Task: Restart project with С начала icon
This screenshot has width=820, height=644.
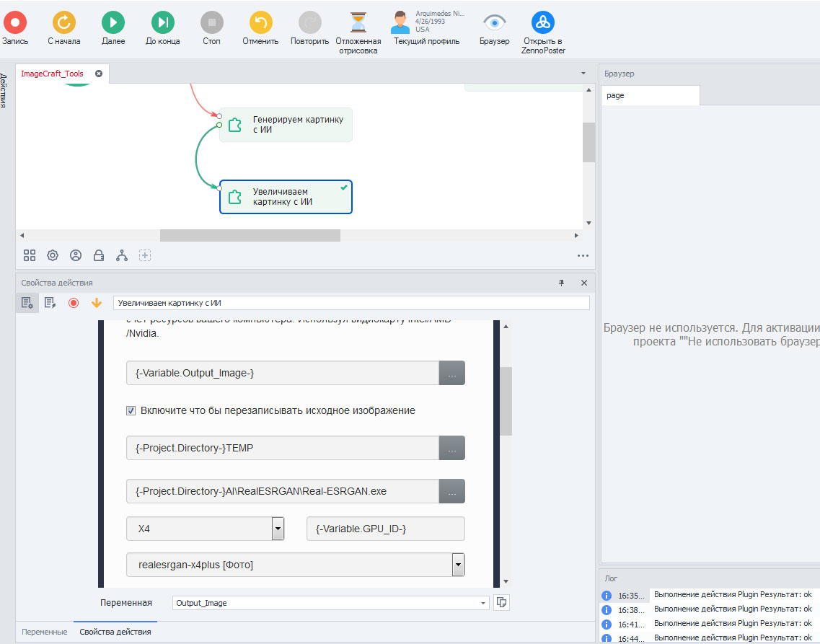Action: (63, 22)
